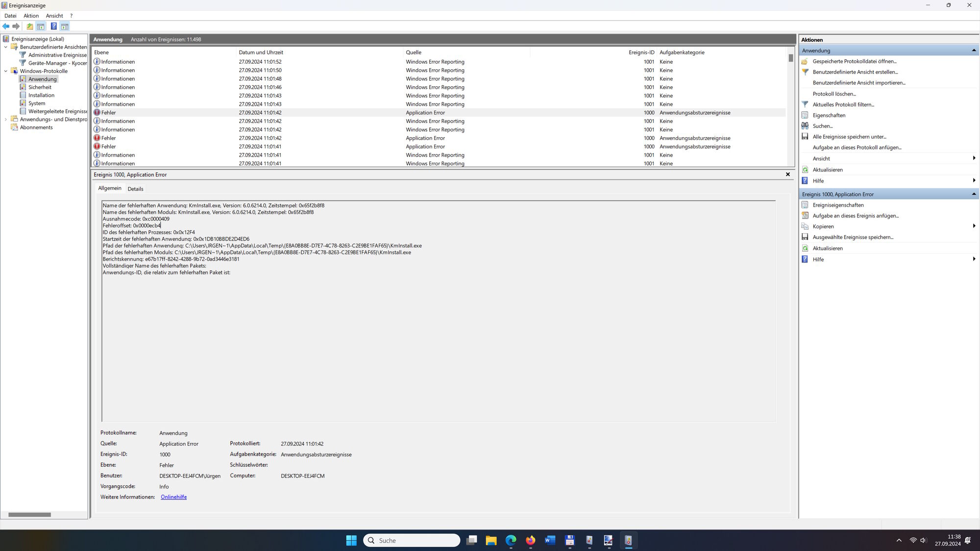The image size is (980, 551).
Task: Click Protokoll löschen action
Action: (834, 94)
